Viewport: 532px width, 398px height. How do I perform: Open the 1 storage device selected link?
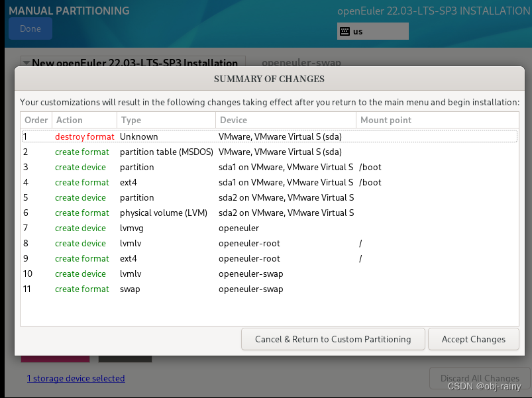pyautogui.click(x=76, y=378)
